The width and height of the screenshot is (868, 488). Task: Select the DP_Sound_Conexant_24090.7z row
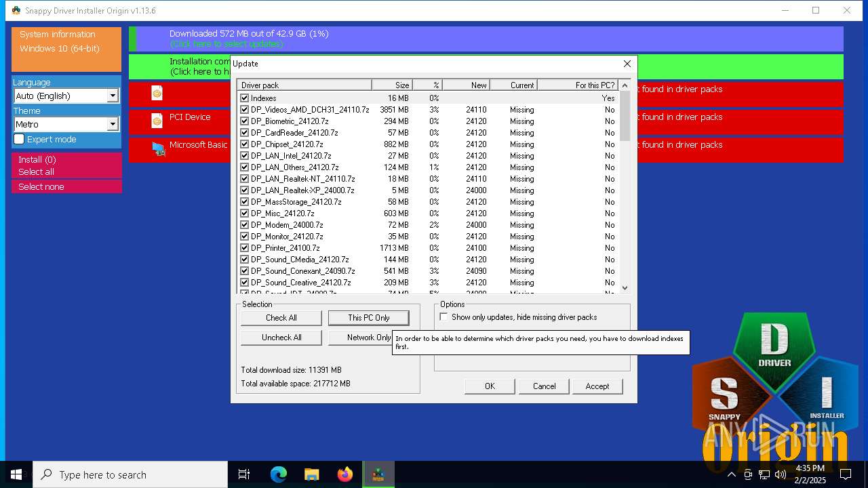tap(428, 271)
